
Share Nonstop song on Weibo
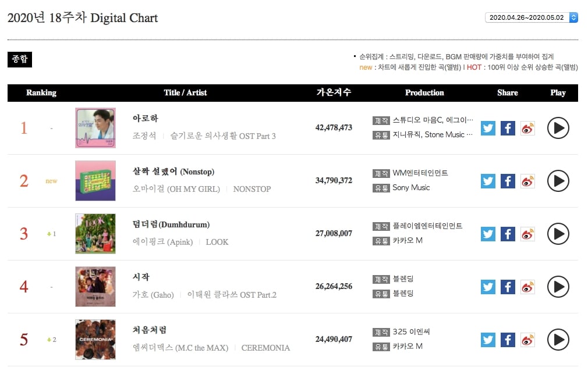[x=527, y=181]
